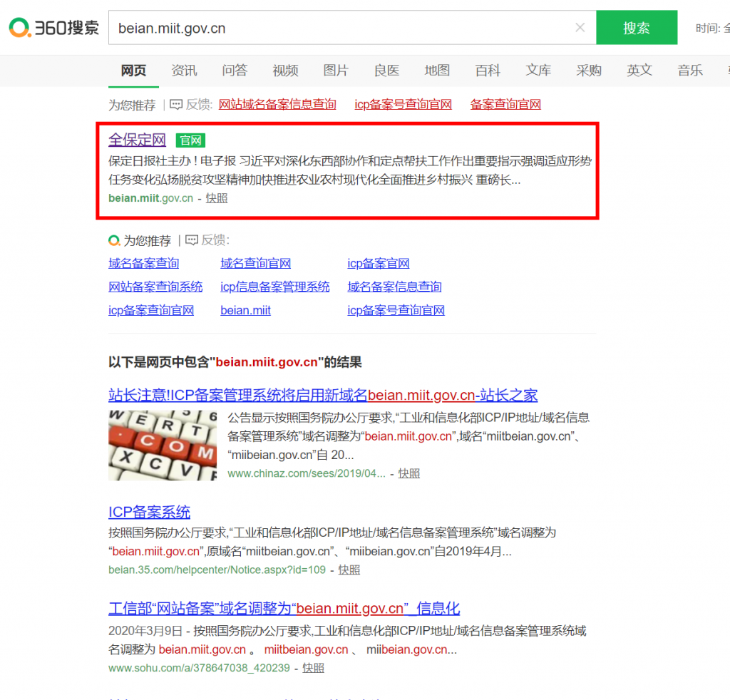The image size is (730, 700).
Task: Go to the 视频 tab
Action: click(x=285, y=71)
